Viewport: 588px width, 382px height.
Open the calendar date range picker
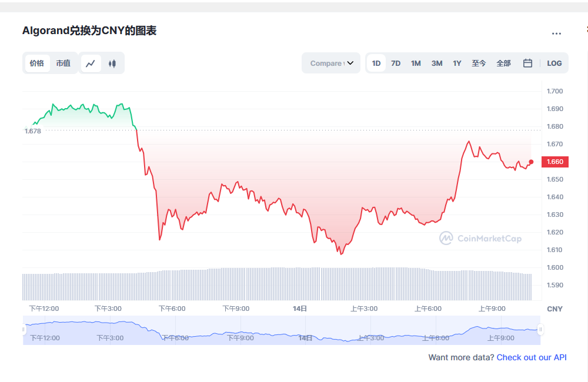(527, 63)
